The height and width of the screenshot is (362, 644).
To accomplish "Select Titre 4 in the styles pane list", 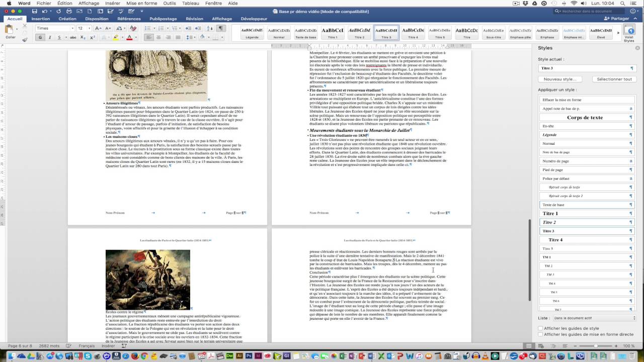I will point(587,240).
